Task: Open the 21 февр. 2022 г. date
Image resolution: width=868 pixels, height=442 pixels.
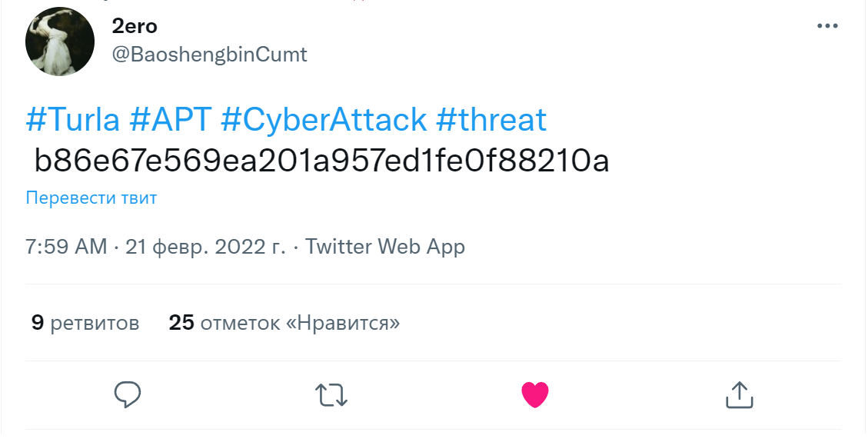Action: click(205, 247)
